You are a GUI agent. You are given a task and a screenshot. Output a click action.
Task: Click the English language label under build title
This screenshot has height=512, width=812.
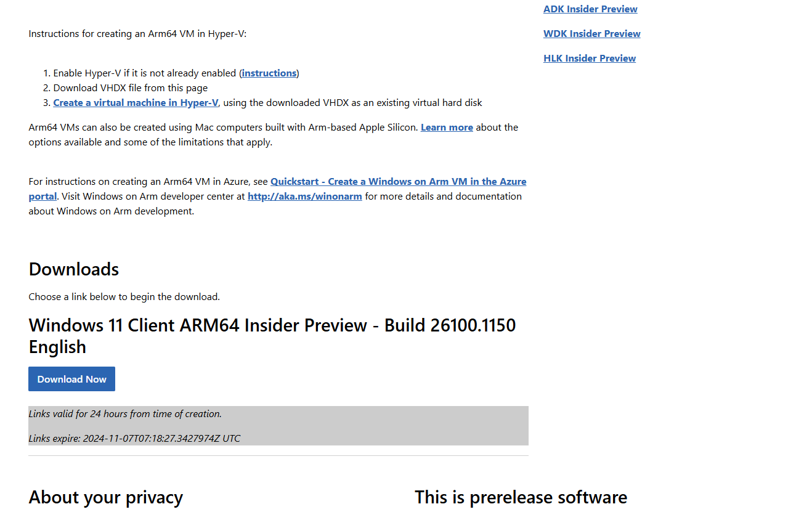(57, 347)
